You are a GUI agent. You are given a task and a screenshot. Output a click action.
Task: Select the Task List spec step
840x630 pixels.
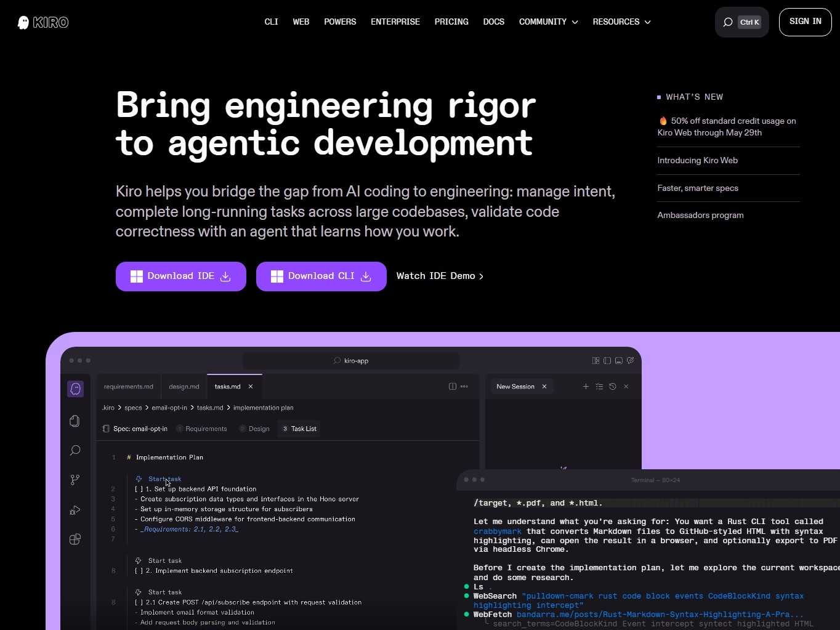click(299, 429)
